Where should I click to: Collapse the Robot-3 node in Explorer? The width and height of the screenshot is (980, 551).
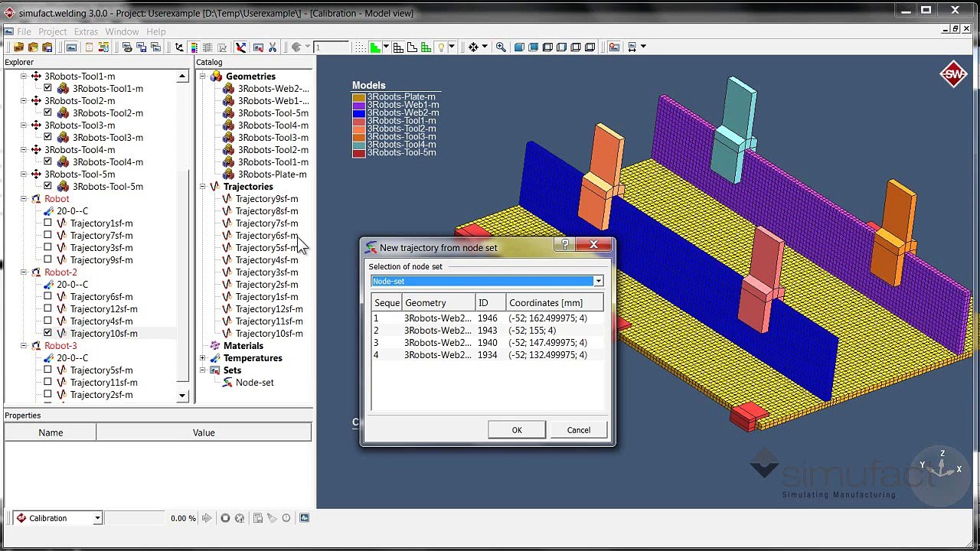click(x=23, y=346)
